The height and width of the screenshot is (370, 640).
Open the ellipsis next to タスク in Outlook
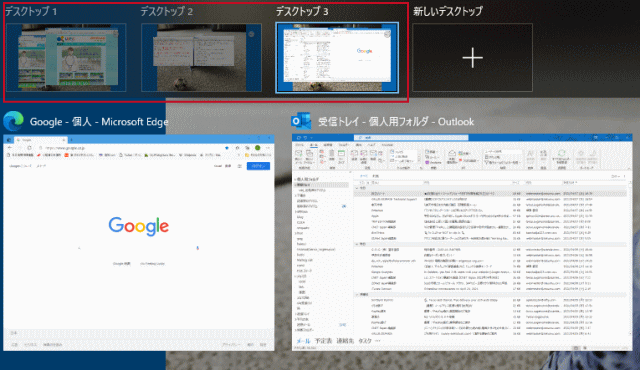[378, 341]
